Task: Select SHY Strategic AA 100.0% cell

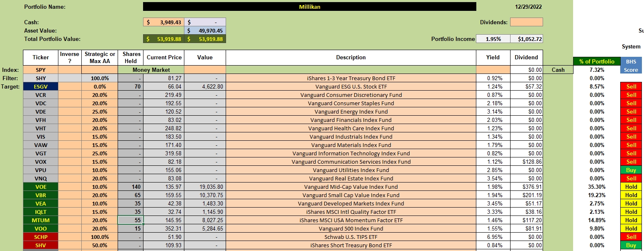Action: coord(100,78)
